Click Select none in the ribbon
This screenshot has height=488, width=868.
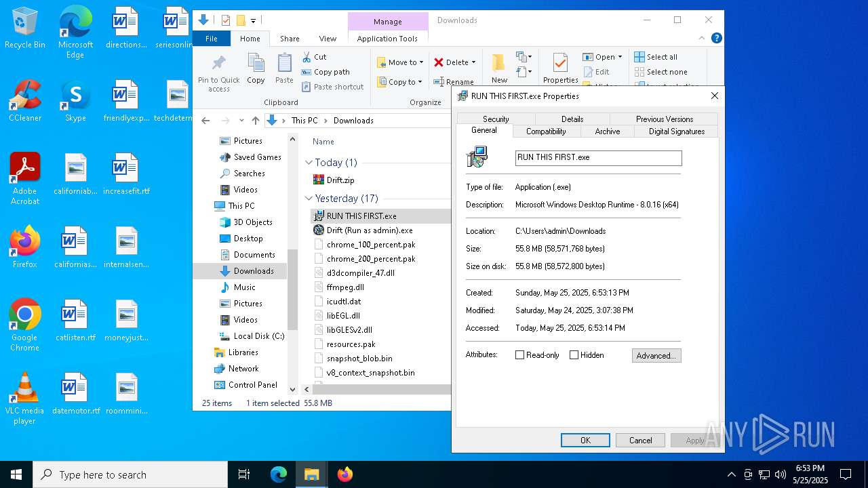(660, 72)
